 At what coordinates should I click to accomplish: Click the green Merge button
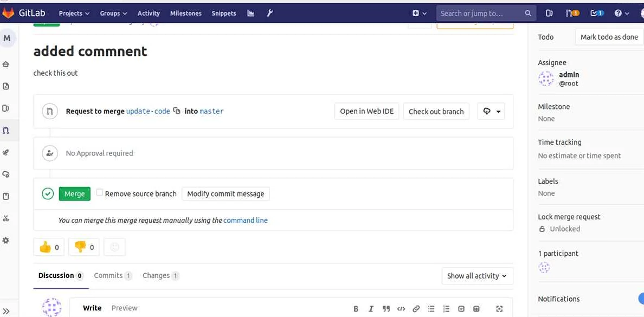(x=74, y=193)
